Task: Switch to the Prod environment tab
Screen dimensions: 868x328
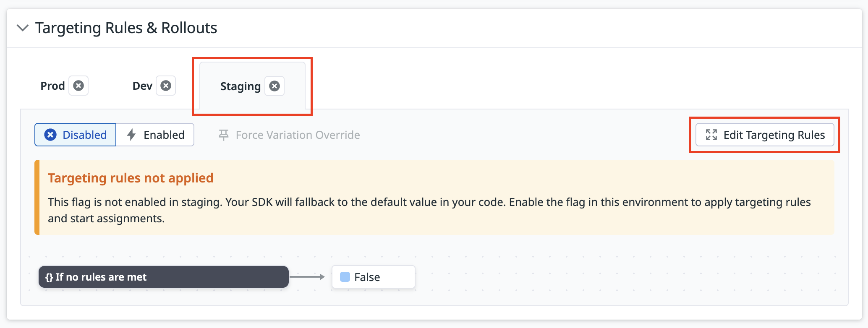Action: click(52, 86)
